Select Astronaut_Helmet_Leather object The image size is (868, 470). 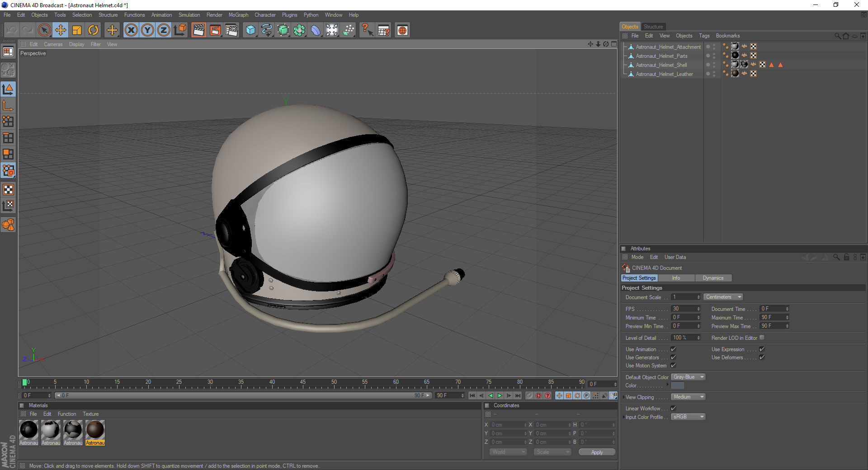(664, 74)
